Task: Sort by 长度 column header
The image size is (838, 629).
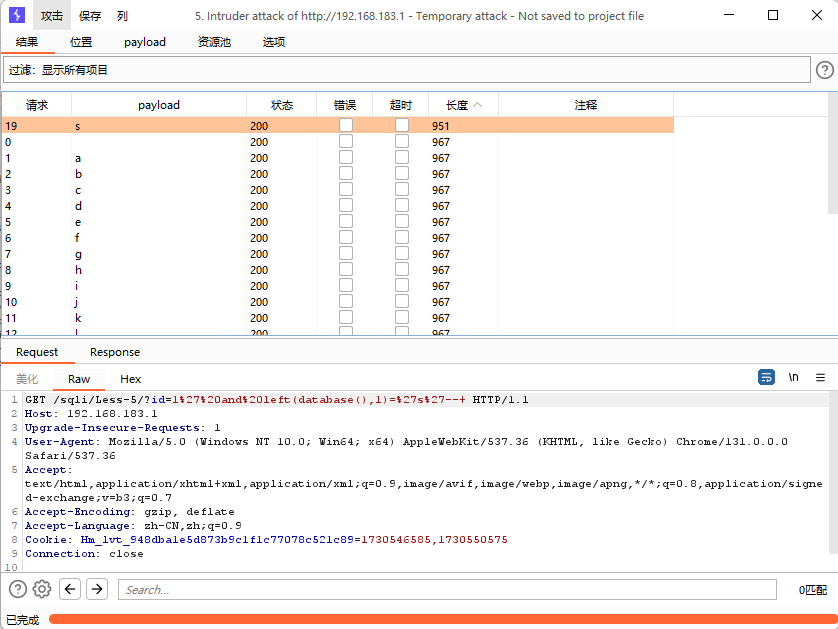Action: pyautogui.click(x=463, y=105)
